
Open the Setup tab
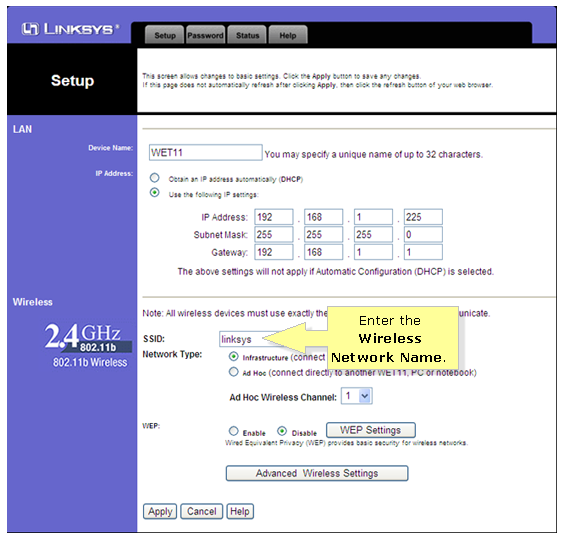pos(164,35)
